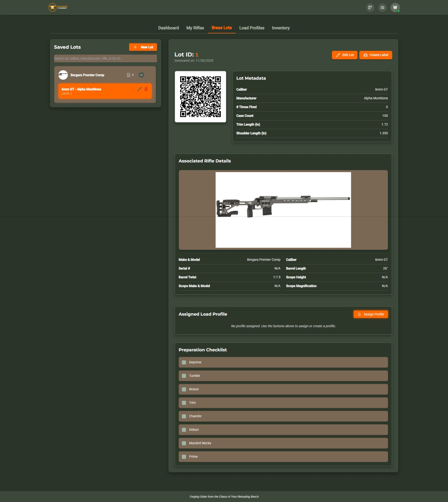Edit the 6mm GT lot via pencil icon
The width and height of the screenshot is (448, 502).
139,89
